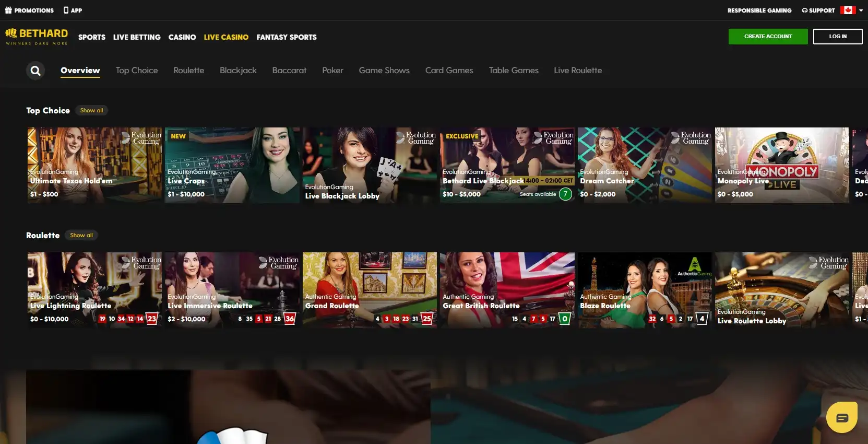
Task: Select Live Casino in main menu
Action: coord(226,37)
